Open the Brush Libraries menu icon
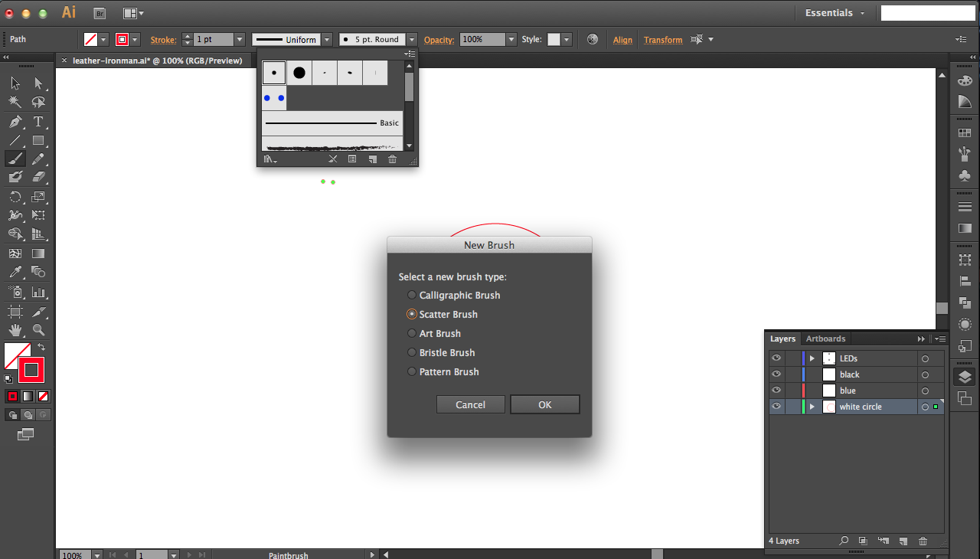 [269, 159]
